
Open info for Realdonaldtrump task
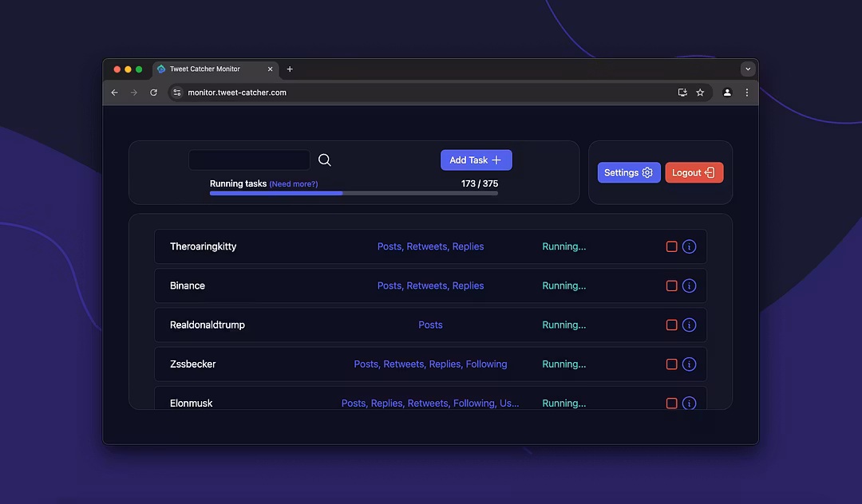689,325
